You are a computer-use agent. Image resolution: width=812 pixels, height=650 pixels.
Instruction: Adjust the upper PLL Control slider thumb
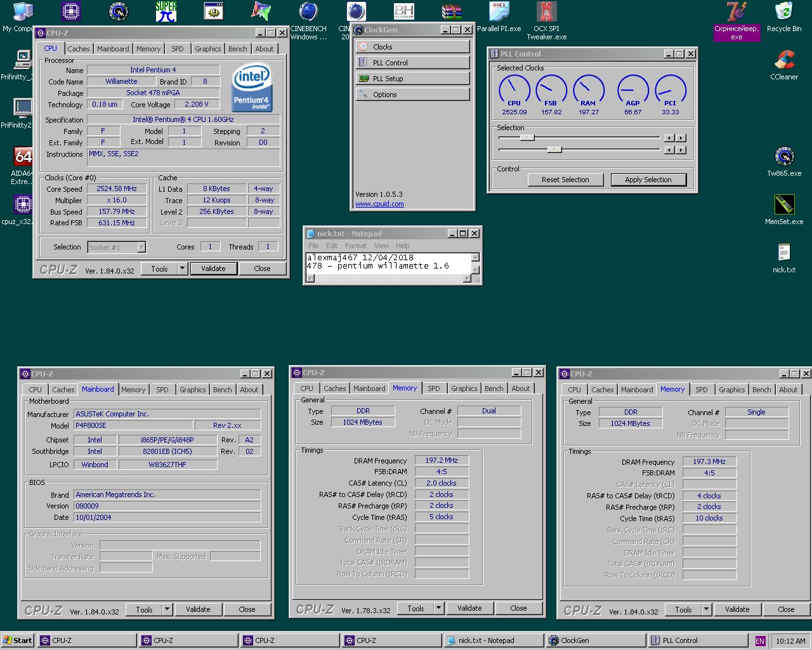coord(527,137)
